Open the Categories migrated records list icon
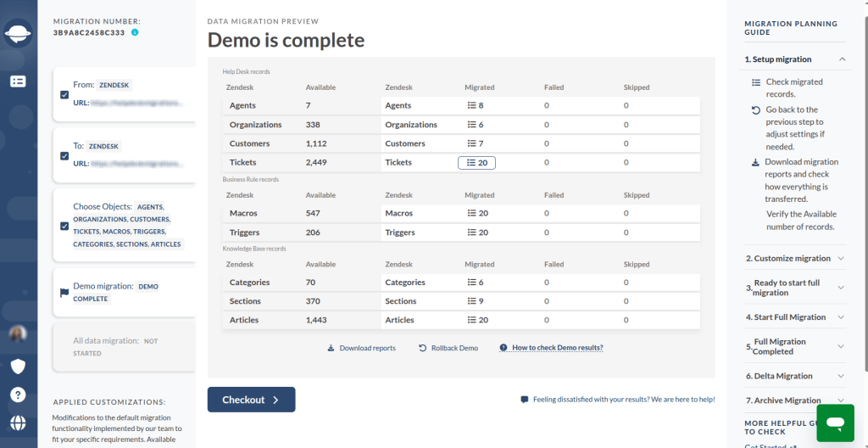868x448 pixels. (x=471, y=283)
